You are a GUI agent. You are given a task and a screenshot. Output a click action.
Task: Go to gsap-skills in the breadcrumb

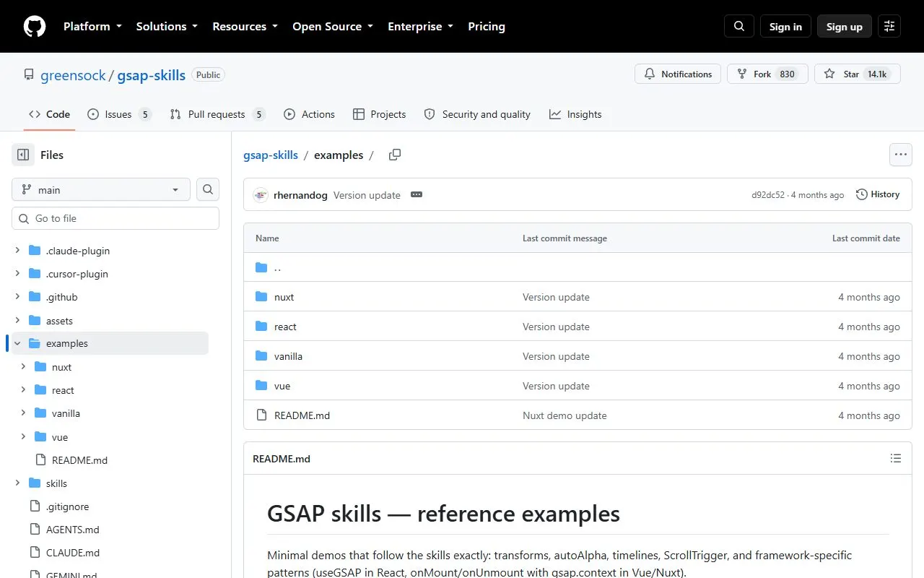tap(271, 155)
